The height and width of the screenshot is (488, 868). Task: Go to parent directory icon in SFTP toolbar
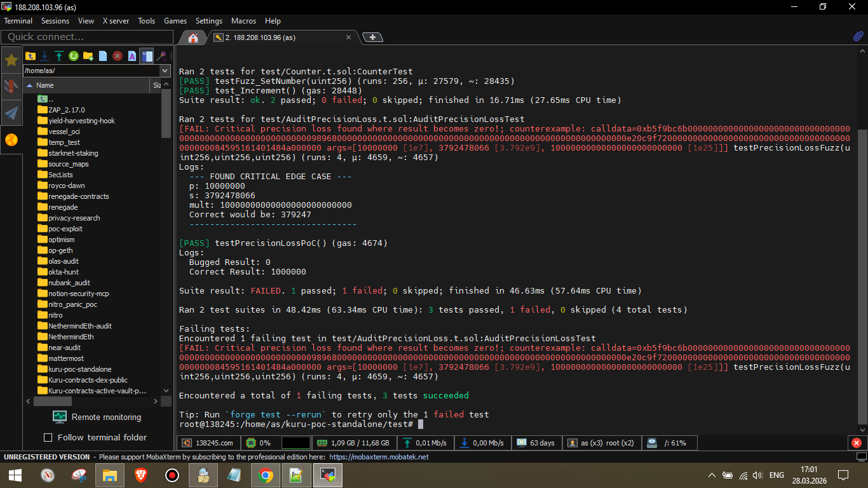pyautogui.click(x=30, y=56)
